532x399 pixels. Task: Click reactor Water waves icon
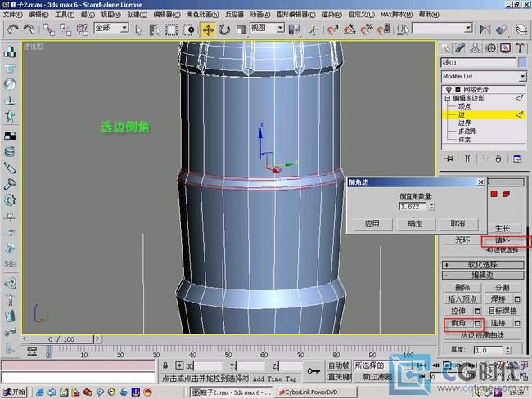point(10,264)
